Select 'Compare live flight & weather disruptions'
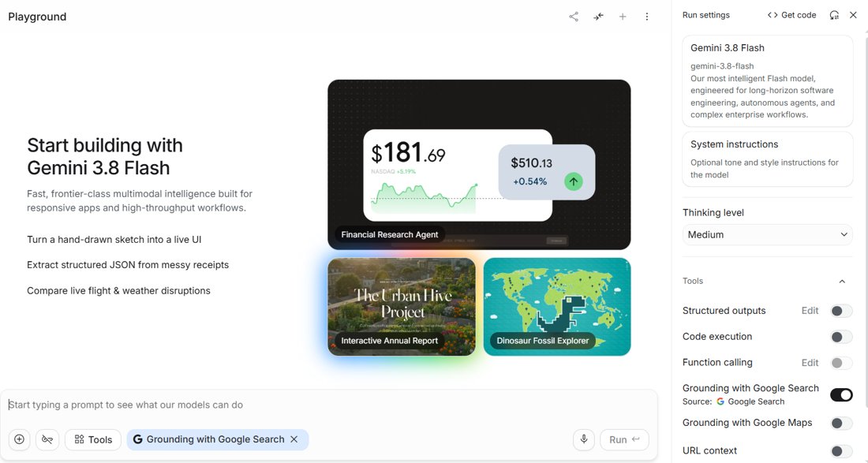This screenshot has width=868, height=463. click(x=118, y=291)
